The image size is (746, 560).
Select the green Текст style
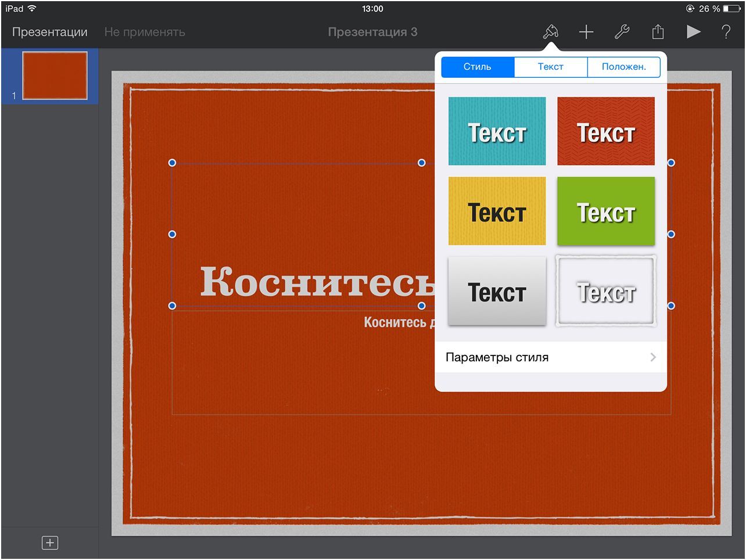(x=605, y=211)
